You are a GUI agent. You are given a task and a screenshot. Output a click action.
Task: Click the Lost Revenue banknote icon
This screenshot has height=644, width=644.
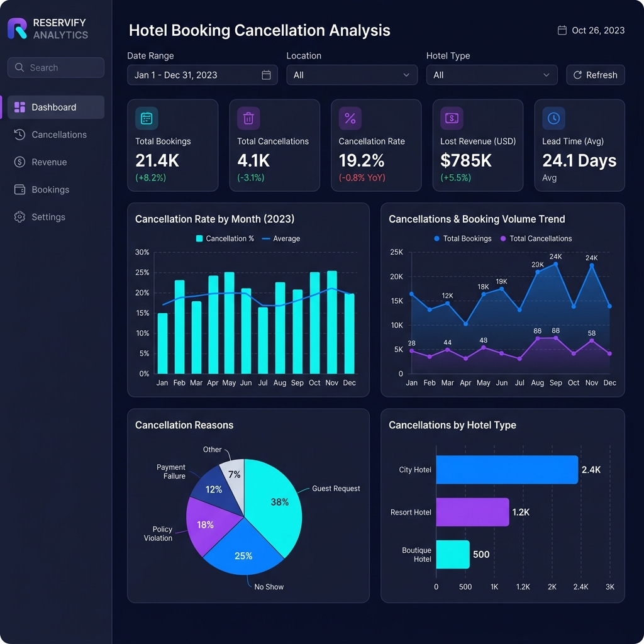click(452, 118)
